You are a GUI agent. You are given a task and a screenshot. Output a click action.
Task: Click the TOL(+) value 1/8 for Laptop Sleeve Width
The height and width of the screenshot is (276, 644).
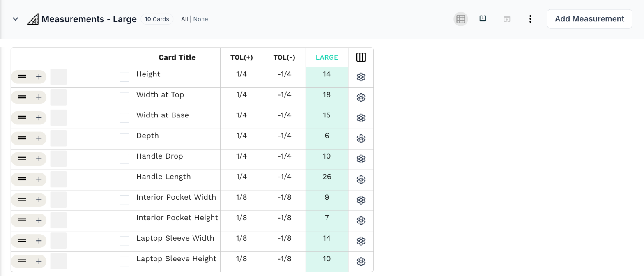point(241,238)
